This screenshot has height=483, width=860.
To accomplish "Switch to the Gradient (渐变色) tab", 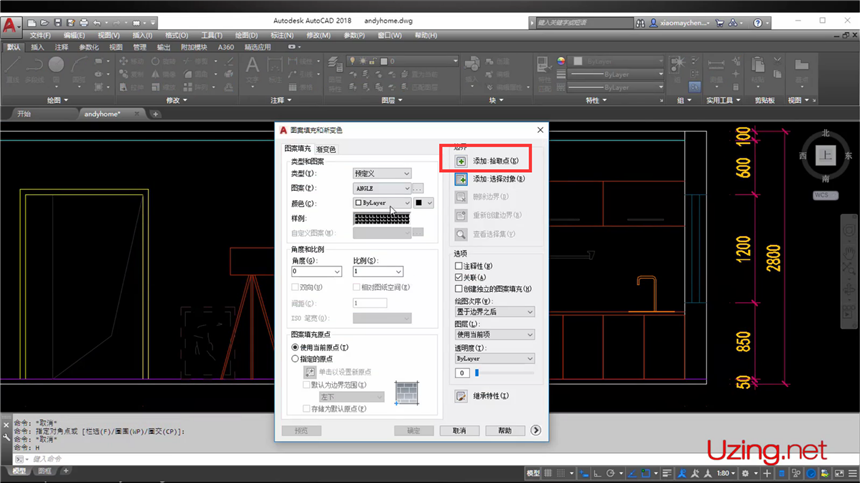I will (x=326, y=149).
